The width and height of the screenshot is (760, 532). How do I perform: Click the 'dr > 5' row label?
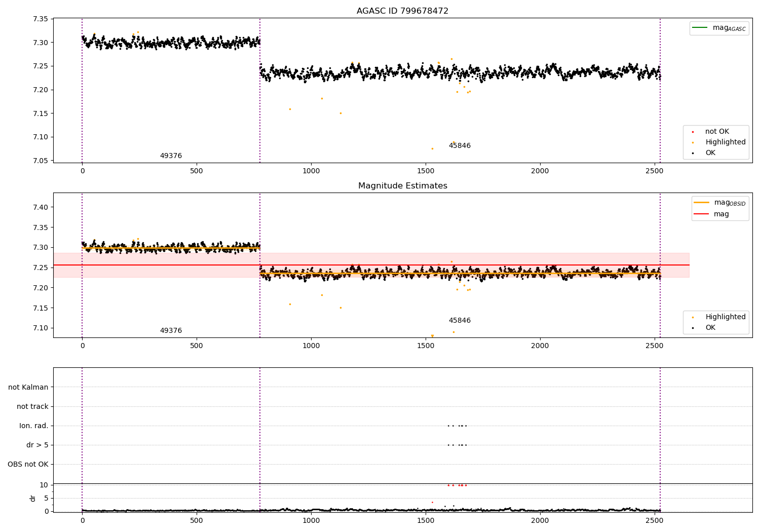37,445
